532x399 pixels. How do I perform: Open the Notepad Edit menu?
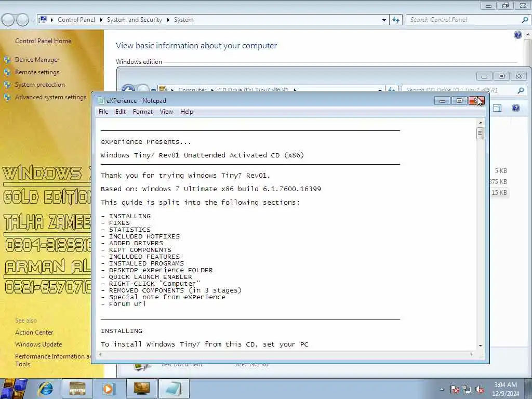click(x=121, y=112)
